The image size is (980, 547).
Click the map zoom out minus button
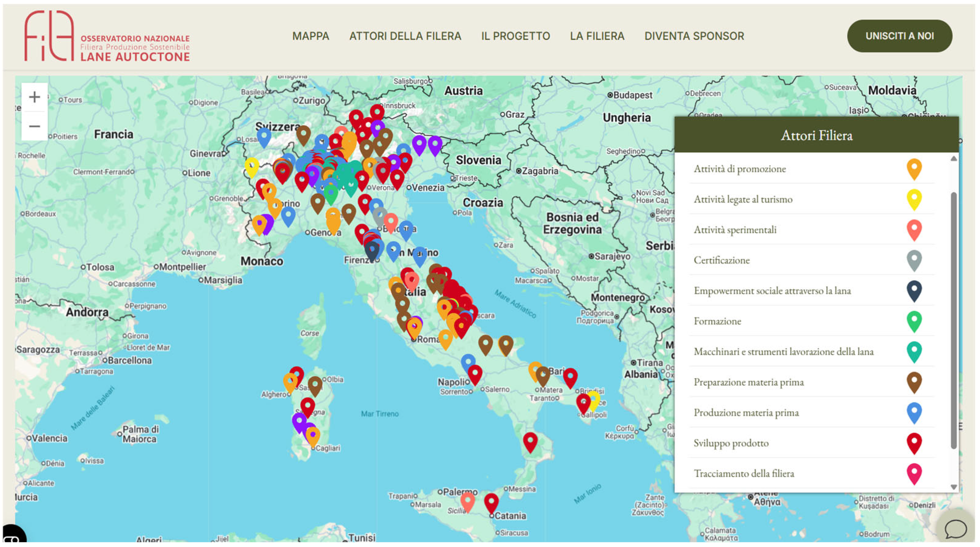tap(34, 126)
